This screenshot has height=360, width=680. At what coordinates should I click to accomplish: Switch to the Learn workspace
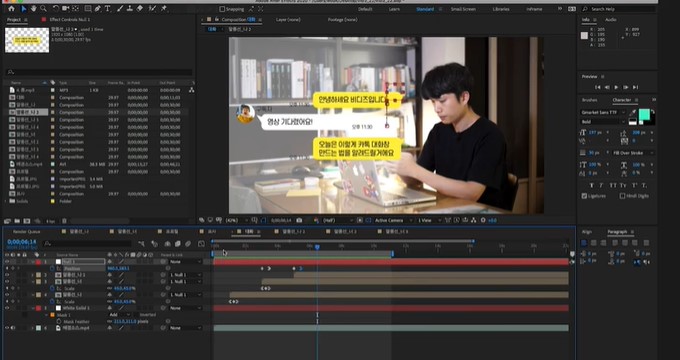[x=394, y=9]
